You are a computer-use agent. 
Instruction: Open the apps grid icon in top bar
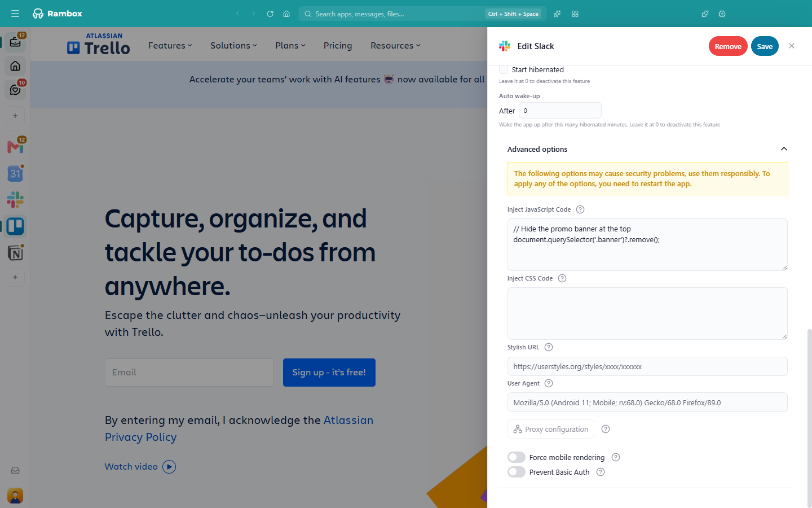pyautogui.click(x=575, y=14)
